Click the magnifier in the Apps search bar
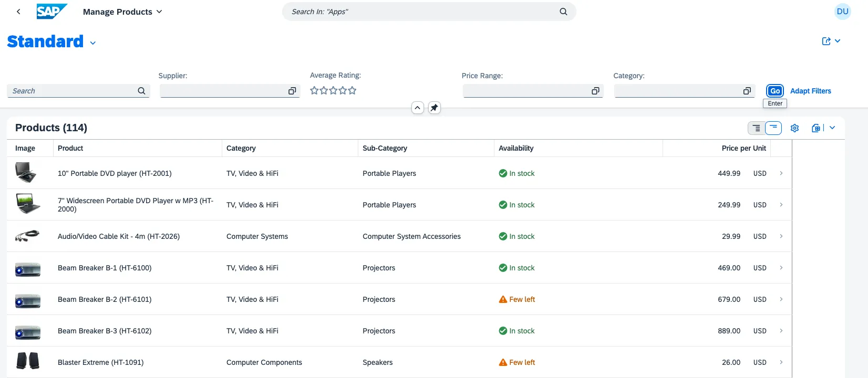The height and width of the screenshot is (378, 868). (x=563, y=12)
